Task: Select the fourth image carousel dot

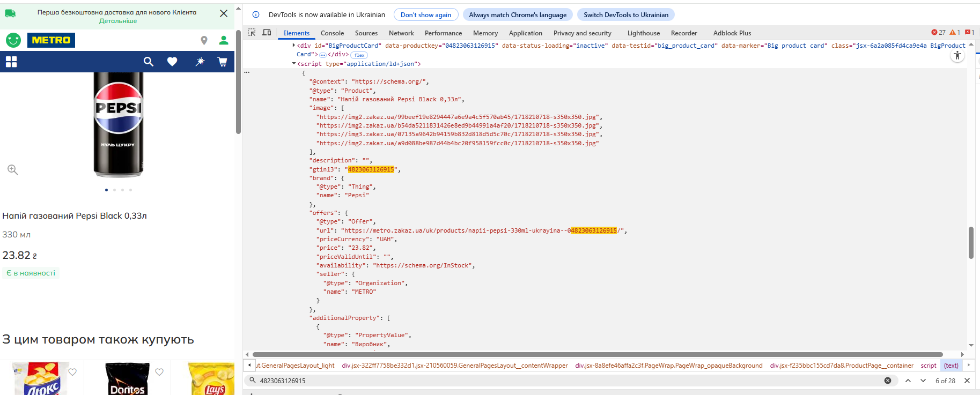Action: click(130, 190)
